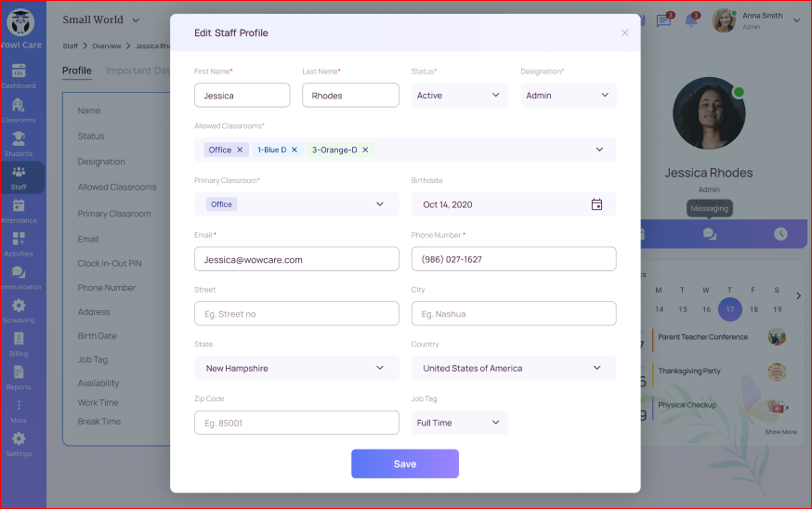Remove the 1-Blue D classroom tag
Image resolution: width=812 pixels, height=509 pixels.
tap(295, 150)
